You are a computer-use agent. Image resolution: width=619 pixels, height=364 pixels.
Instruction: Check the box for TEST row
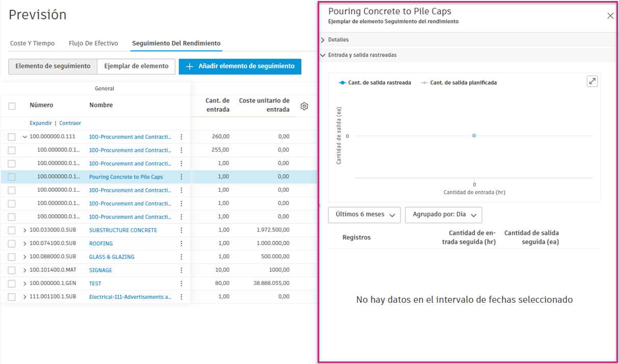[12, 283]
